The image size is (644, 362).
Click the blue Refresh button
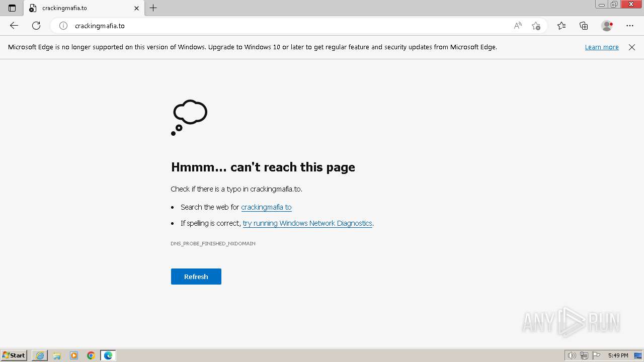click(x=196, y=277)
